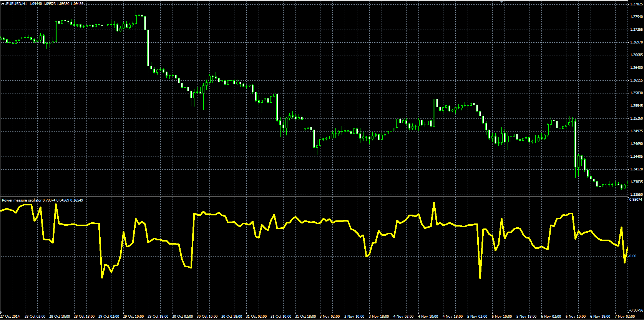The width and height of the screenshot is (644, 320).
Task: Click the 1.25830 price scale label
Action: click(x=637, y=93)
